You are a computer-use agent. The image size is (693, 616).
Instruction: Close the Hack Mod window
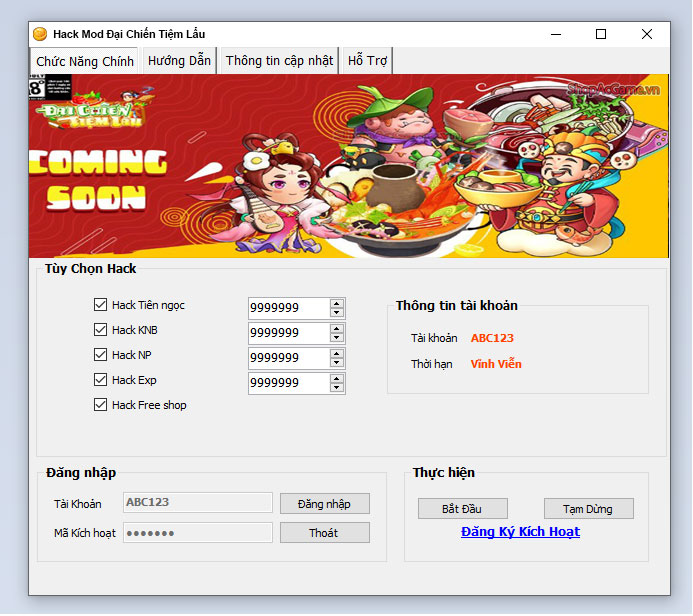647,34
